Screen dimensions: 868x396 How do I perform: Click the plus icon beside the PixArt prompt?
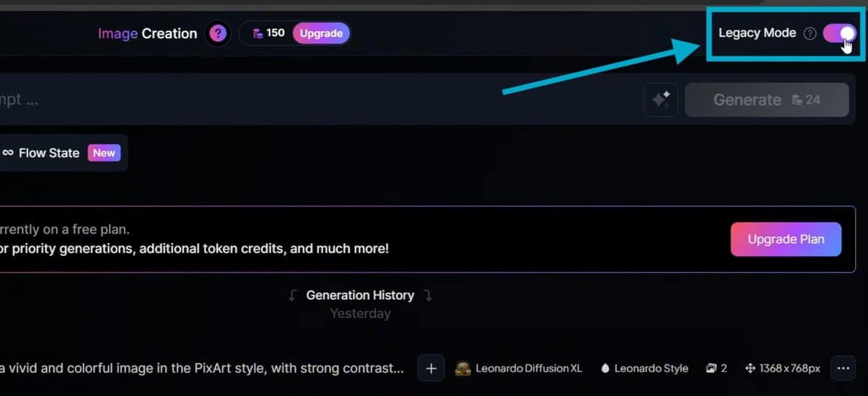[431, 369]
